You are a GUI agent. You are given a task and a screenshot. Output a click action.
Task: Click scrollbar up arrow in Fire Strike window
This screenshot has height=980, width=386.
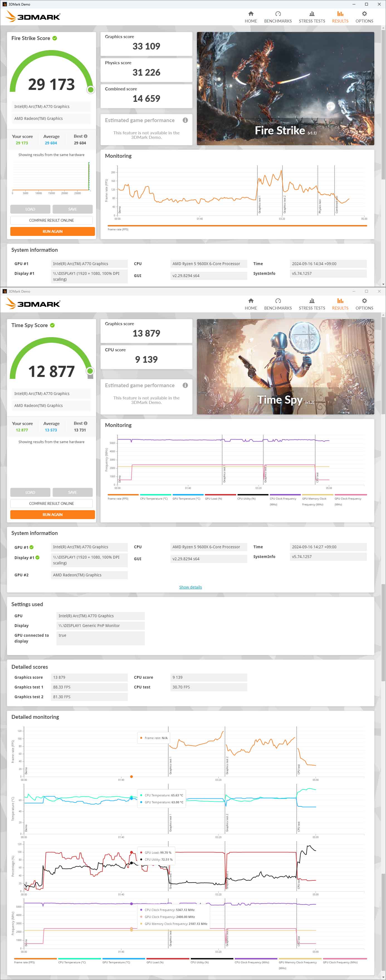(x=383, y=27)
